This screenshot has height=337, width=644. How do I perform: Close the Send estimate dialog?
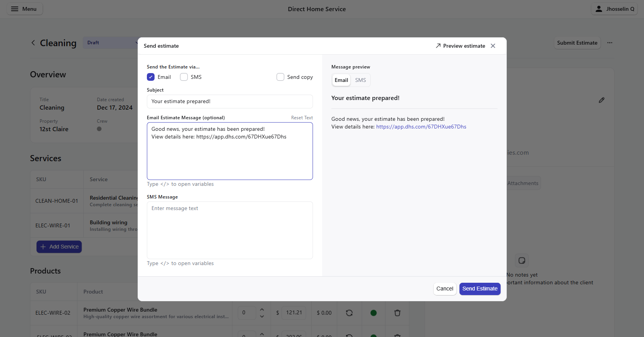click(x=493, y=46)
